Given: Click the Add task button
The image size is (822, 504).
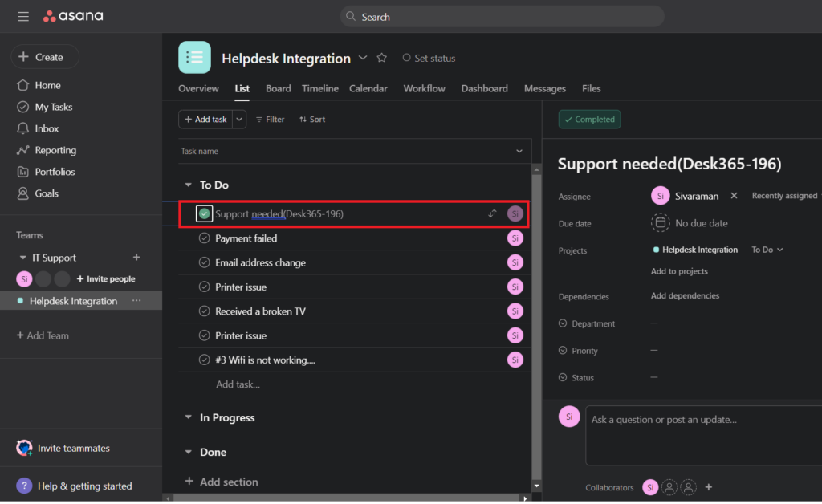Looking at the screenshot, I should [x=205, y=120].
